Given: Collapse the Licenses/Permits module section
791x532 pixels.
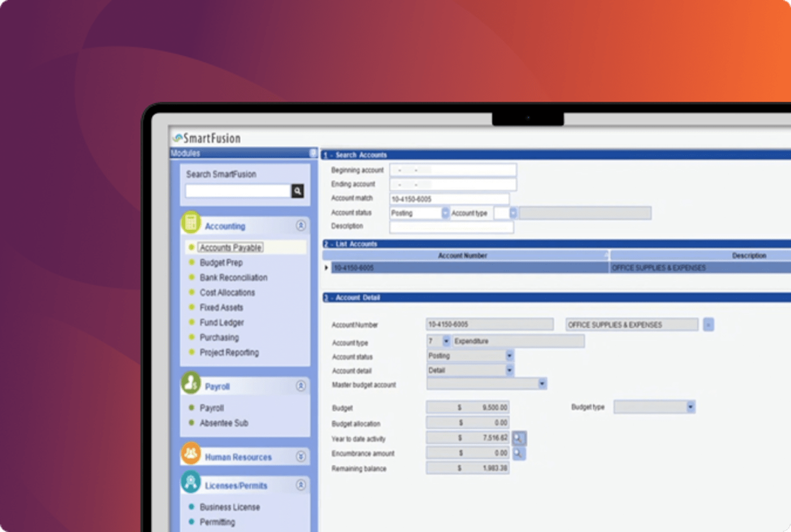Looking at the screenshot, I should 301,485.
